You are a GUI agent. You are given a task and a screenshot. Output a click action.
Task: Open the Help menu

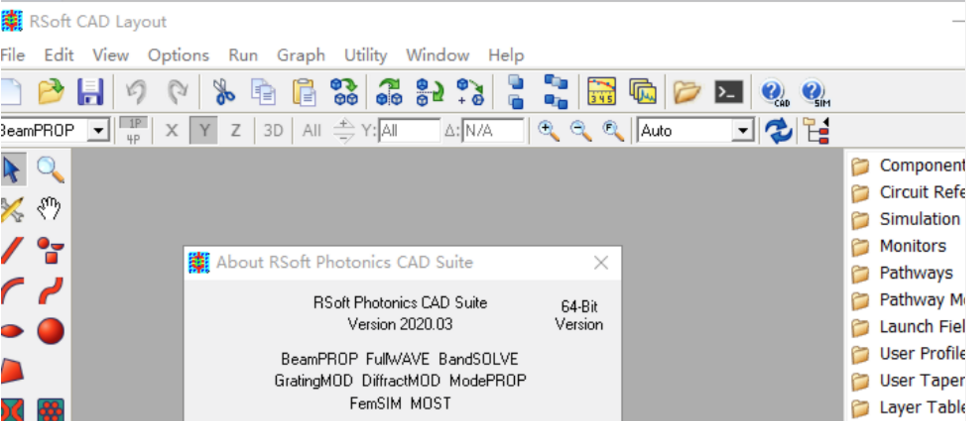pos(506,55)
